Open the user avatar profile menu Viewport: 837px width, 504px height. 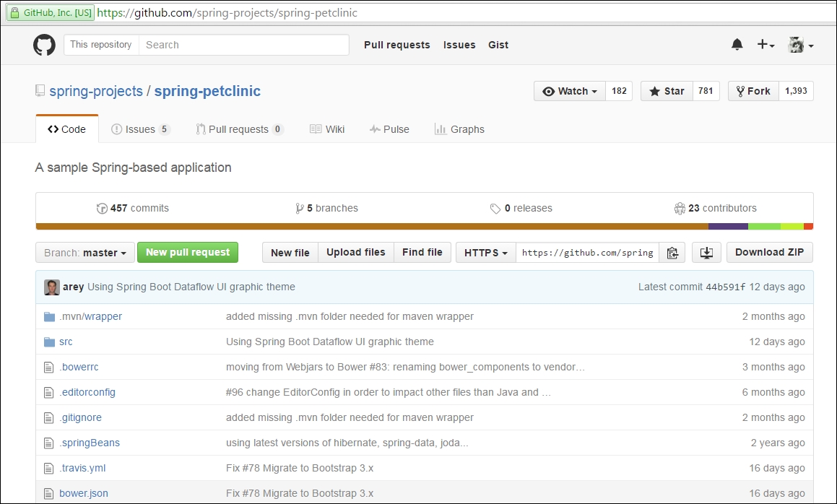(x=801, y=45)
